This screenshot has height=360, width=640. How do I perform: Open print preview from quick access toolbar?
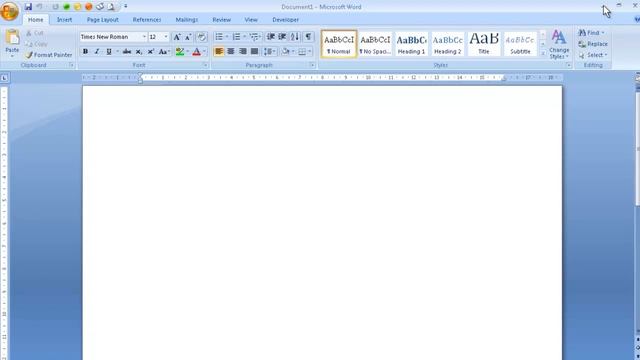[x=111, y=7]
